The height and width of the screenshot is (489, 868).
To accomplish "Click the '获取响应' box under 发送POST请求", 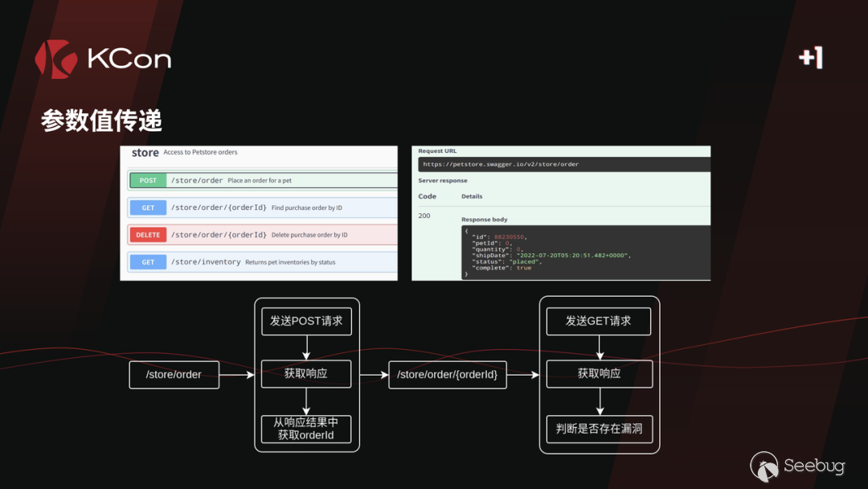I will 306,374.
